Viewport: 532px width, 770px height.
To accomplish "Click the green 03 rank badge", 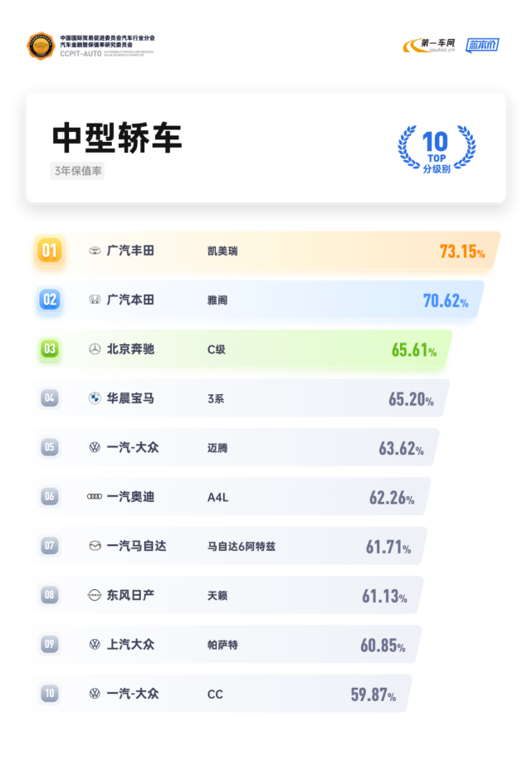I will tap(50, 349).
